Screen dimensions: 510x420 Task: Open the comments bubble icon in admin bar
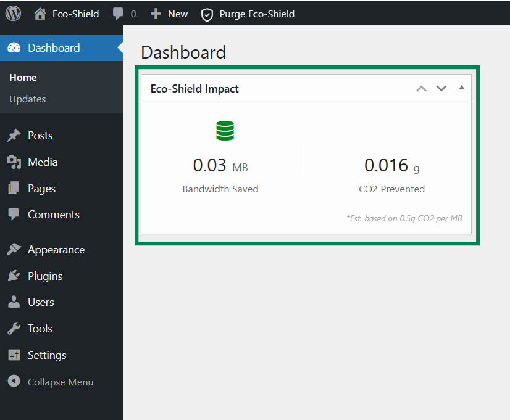[x=118, y=14]
